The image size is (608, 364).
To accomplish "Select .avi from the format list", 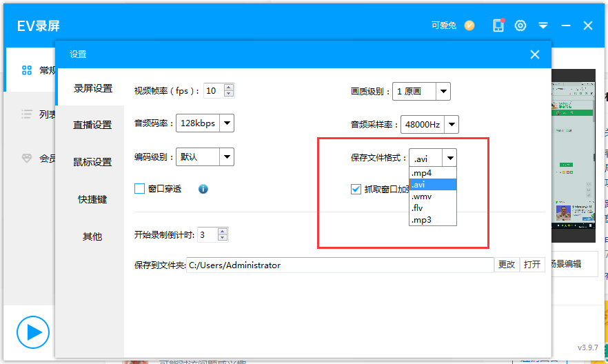I will (x=433, y=185).
